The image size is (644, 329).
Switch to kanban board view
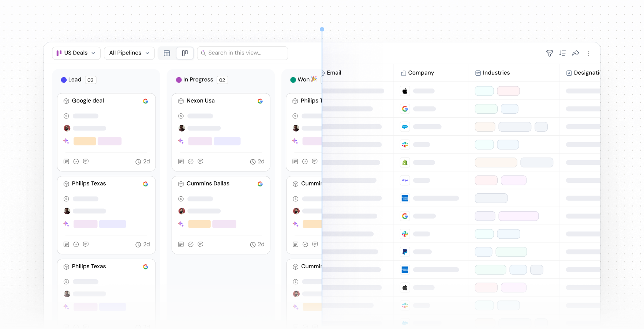point(185,53)
